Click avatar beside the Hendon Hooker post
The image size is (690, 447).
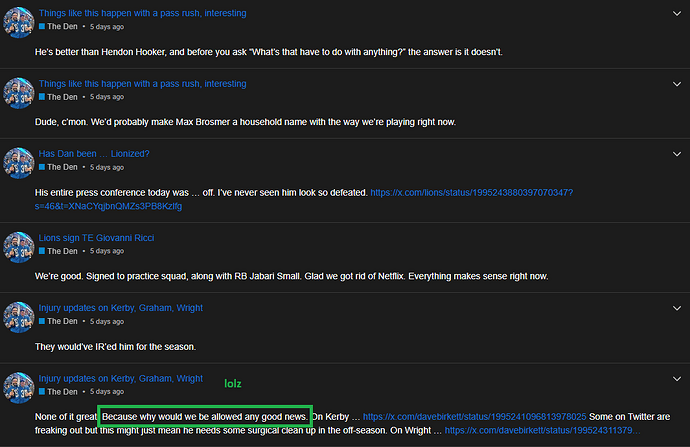(19, 21)
